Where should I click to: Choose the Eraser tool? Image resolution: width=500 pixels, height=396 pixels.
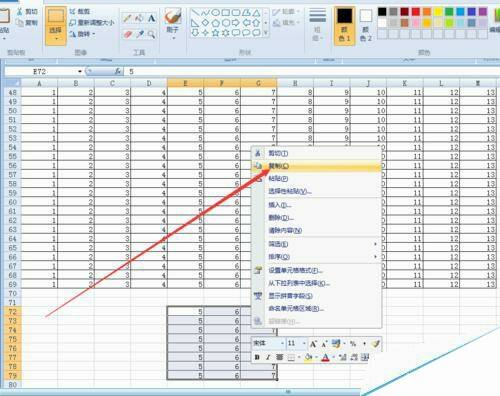(127, 34)
